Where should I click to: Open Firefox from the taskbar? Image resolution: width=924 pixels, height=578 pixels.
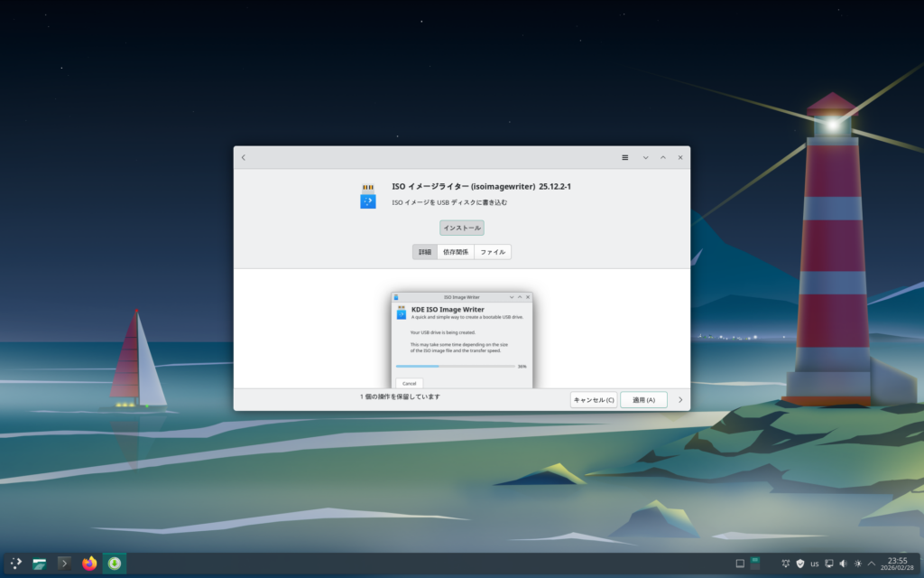[89, 564]
